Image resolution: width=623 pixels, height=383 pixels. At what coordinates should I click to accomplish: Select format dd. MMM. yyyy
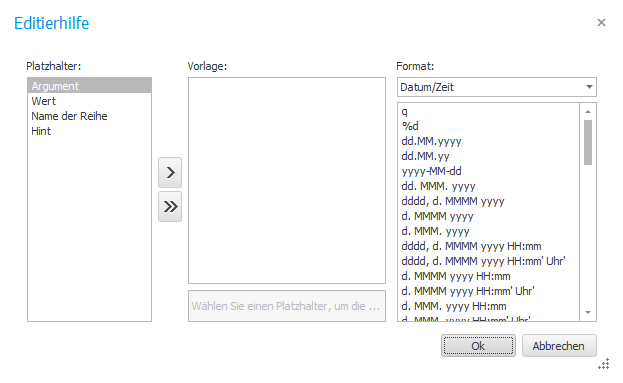(489, 186)
